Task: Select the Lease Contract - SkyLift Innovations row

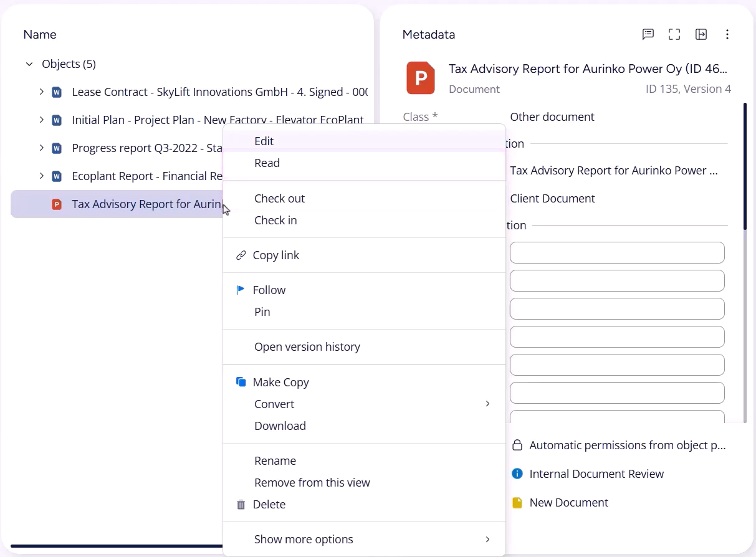Action: click(x=189, y=92)
